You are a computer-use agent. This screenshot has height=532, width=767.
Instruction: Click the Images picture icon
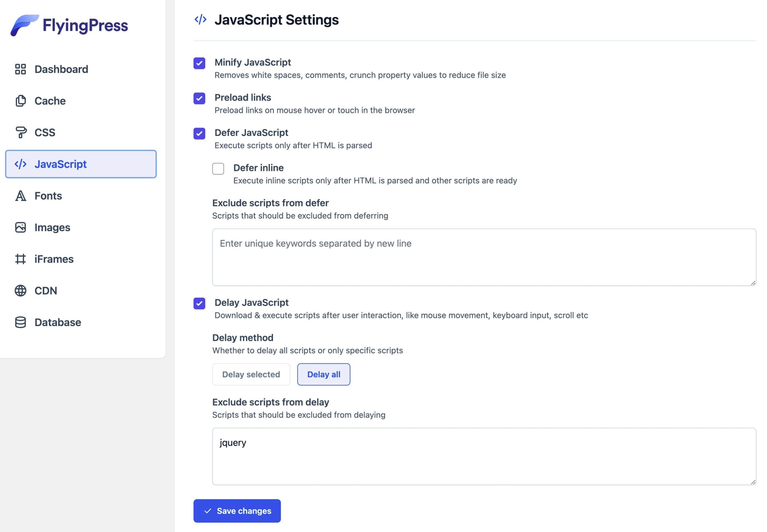pos(20,227)
